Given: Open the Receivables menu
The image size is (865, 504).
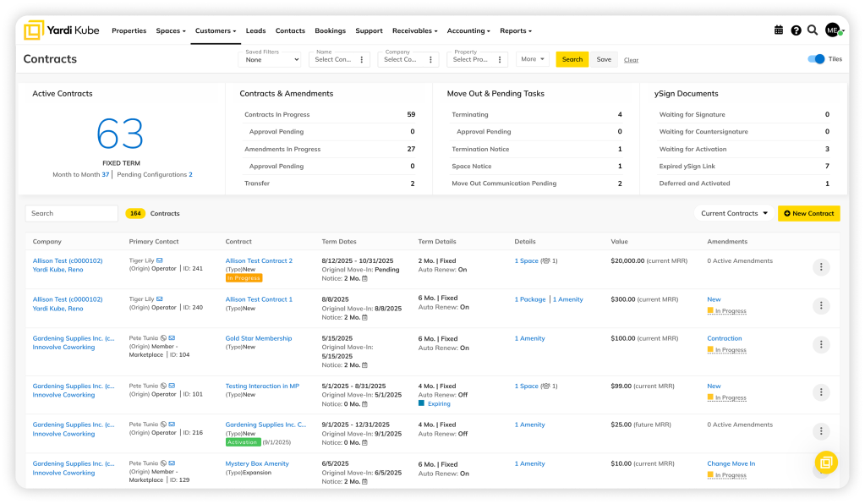Looking at the screenshot, I should 414,30.
